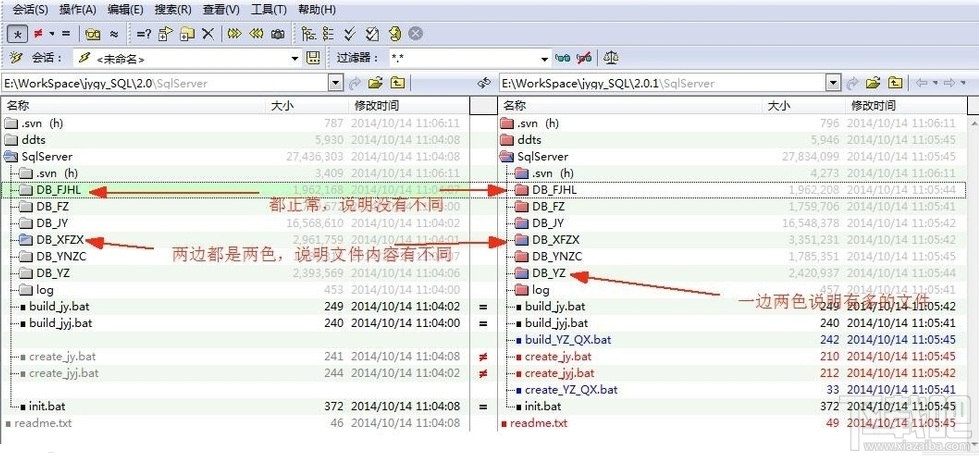Viewport: 979px width, 456px height.
Task: Click the right path field 2.0.1\SqlServer
Action: [x=662, y=82]
